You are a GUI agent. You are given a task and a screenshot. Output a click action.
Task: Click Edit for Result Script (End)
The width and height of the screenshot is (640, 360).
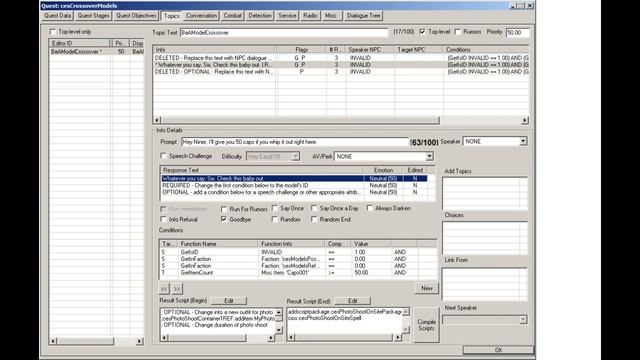click(x=353, y=301)
